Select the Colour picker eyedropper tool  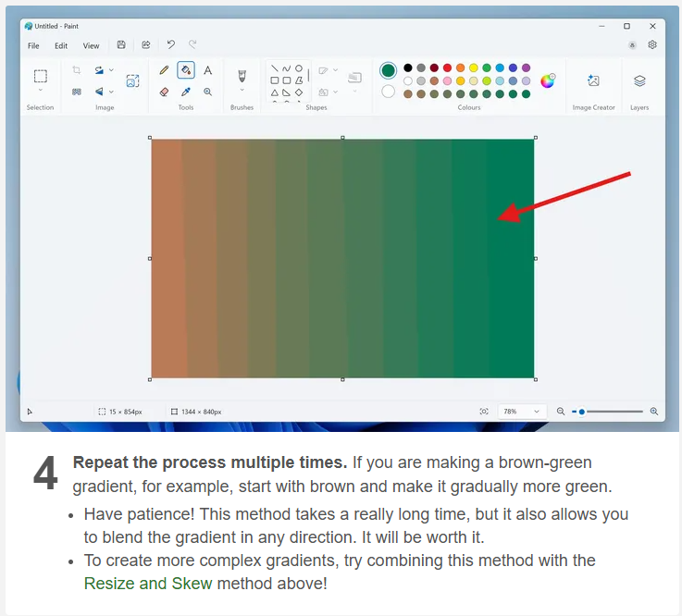click(186, 92)
